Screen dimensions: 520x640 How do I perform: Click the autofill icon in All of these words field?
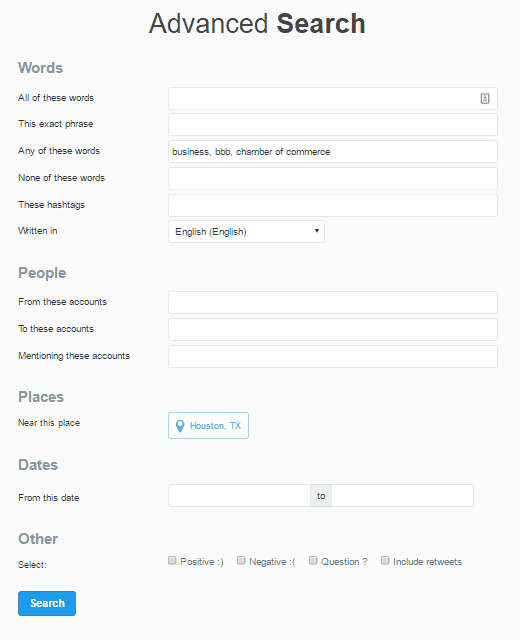click(484, 98)
